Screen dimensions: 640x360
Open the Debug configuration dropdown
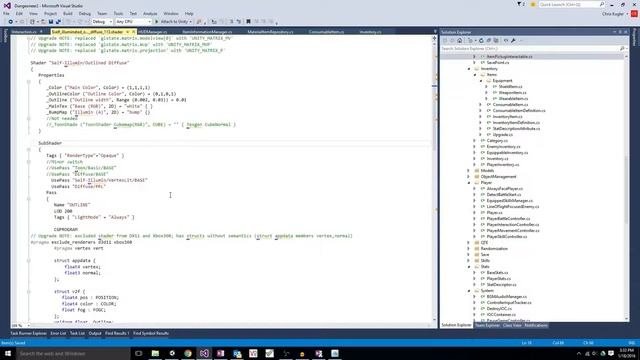tap(102, 22)
